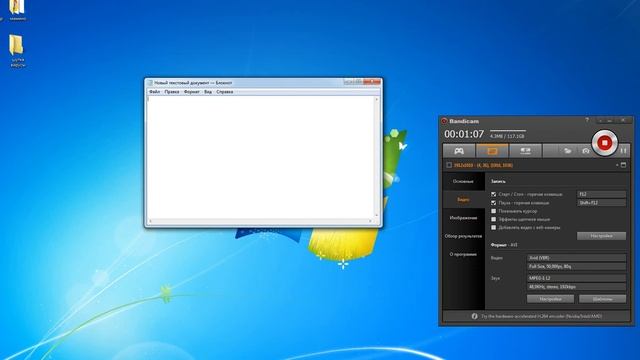This screenshot has width=640, height=360.
Task: Select the screen recording rectangle mode icon
Action: coord(492,151)
